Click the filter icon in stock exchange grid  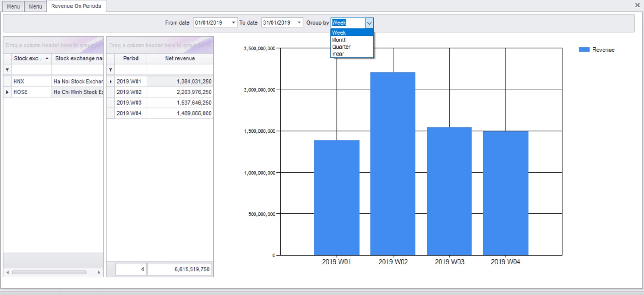coord(7,70)
